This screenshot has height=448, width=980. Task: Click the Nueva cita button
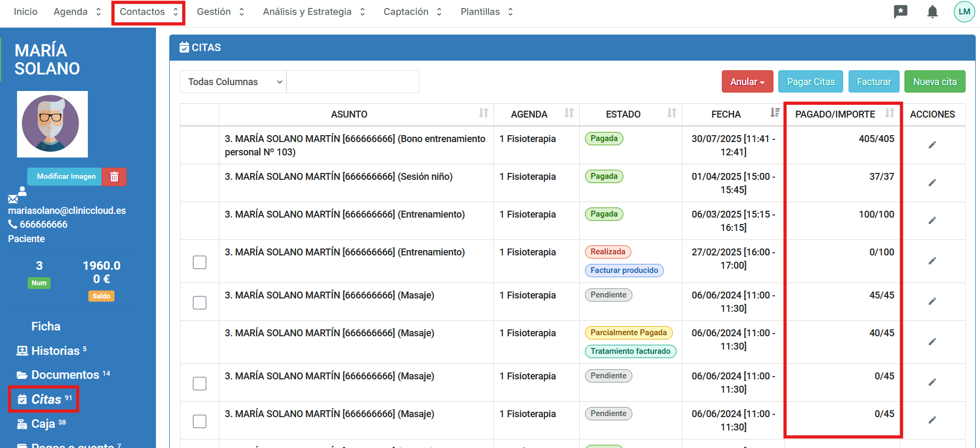pyautogui.click(x=934, y=82)
